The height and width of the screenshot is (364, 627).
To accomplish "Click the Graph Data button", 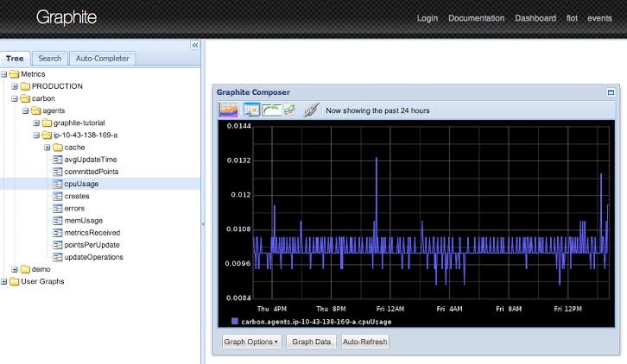I will click(x=311, y=342).
